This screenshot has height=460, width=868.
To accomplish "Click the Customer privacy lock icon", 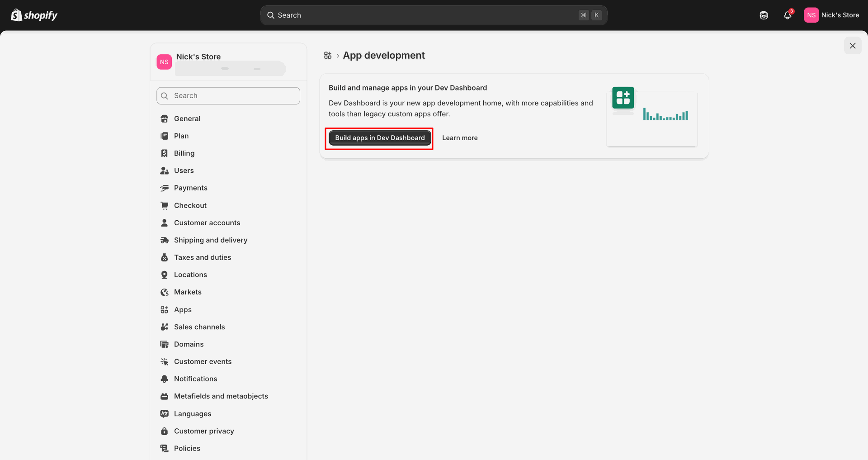I will point(165,431).
